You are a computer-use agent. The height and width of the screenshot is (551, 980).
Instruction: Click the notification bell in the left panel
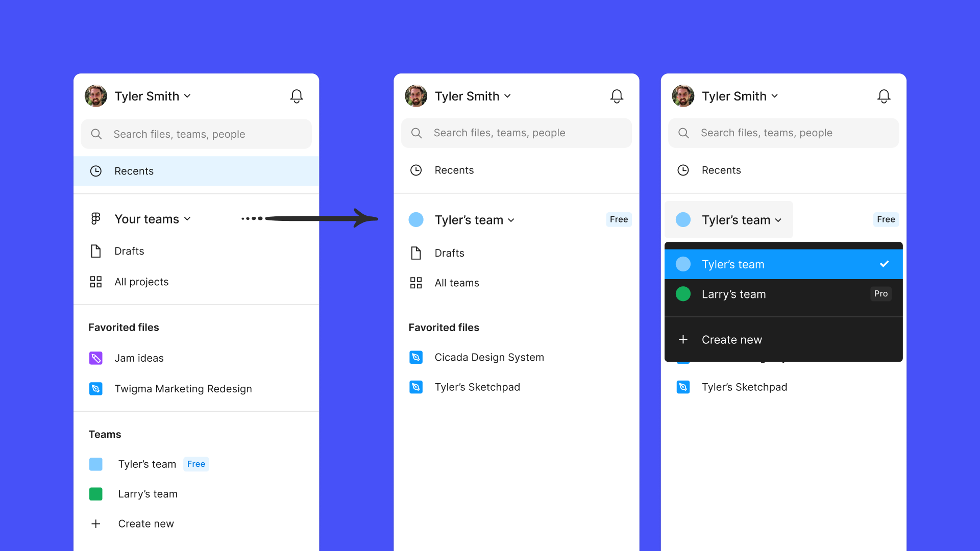(x=297, y=96)
